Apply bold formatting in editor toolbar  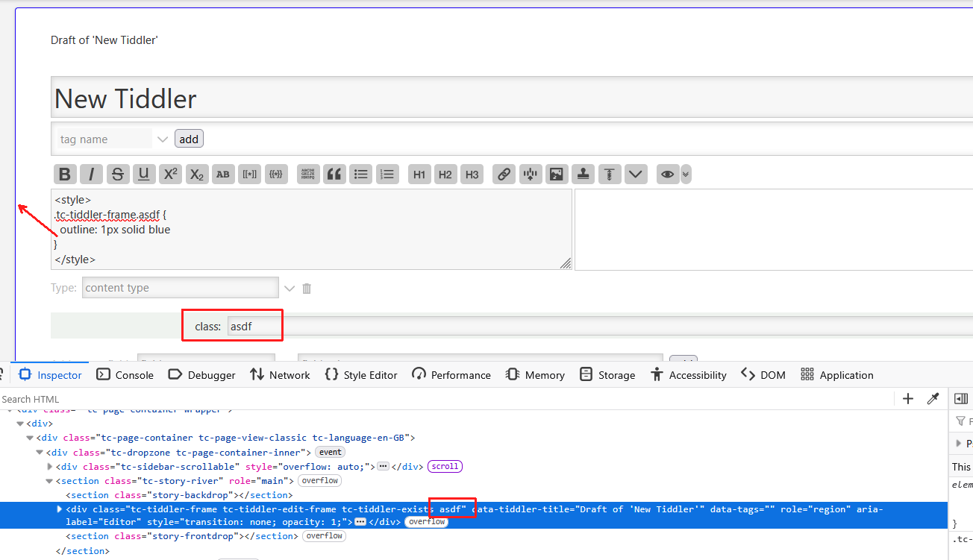point(65,174)
